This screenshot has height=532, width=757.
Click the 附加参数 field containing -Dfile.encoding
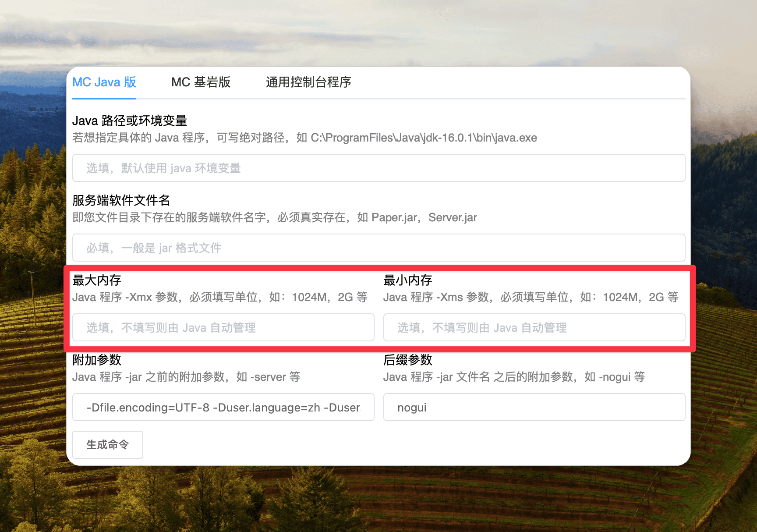pos(223,407)
